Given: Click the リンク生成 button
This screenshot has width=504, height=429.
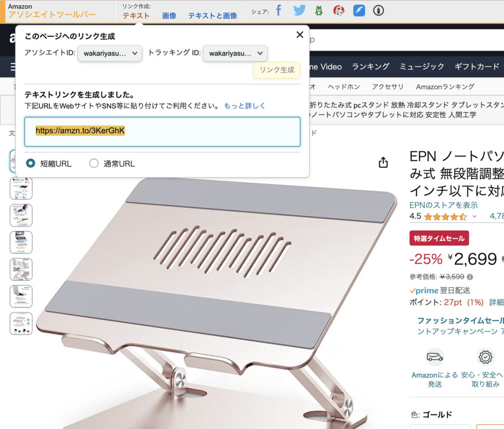Looking at the screenshot, I should pos(277,70).
